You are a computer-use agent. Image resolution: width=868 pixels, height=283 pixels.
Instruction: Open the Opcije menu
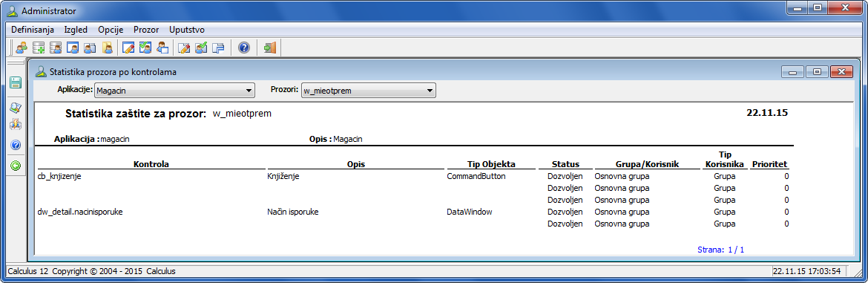tap(111, 30)
